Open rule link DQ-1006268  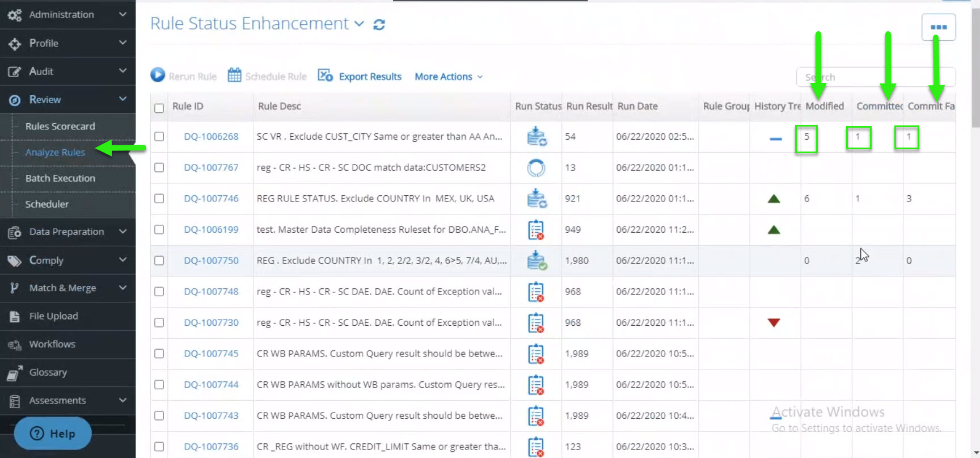[211, 137]
